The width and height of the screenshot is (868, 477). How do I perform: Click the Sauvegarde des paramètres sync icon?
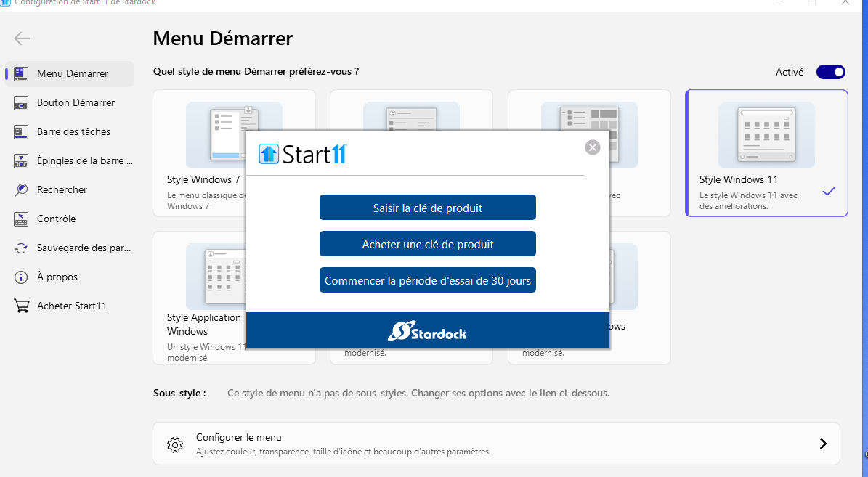(x=21, y=248)
